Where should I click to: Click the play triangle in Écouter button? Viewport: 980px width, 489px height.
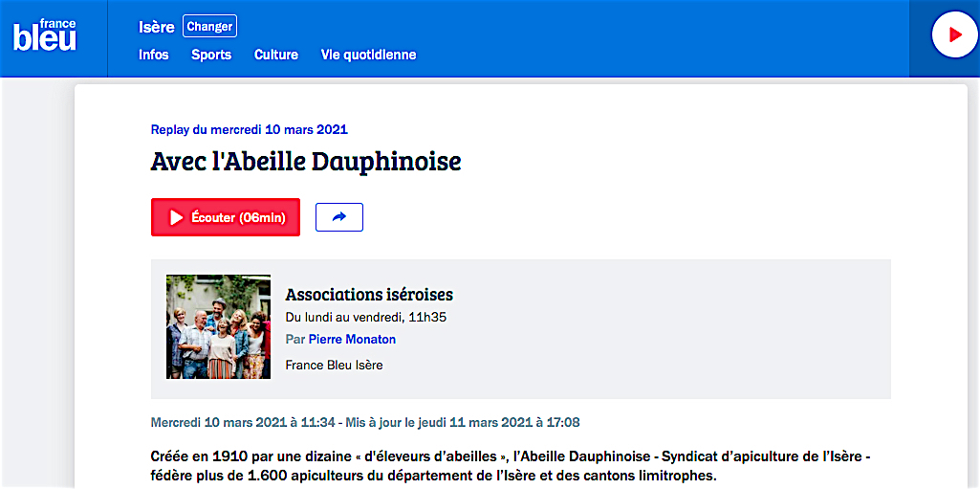point(176,217)
